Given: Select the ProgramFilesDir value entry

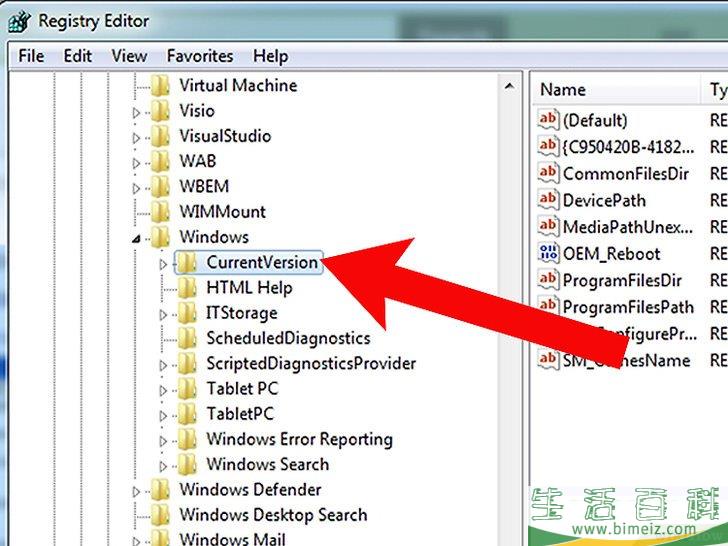Looking at the screenshot, I should pyautogui.click(x=622, y=281).
